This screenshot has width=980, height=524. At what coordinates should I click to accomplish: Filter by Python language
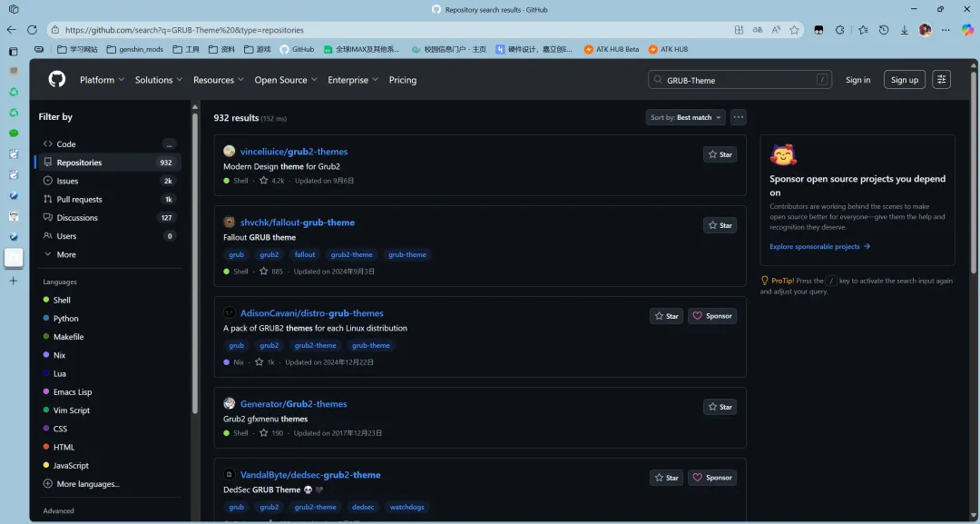[x=65, y=318]
